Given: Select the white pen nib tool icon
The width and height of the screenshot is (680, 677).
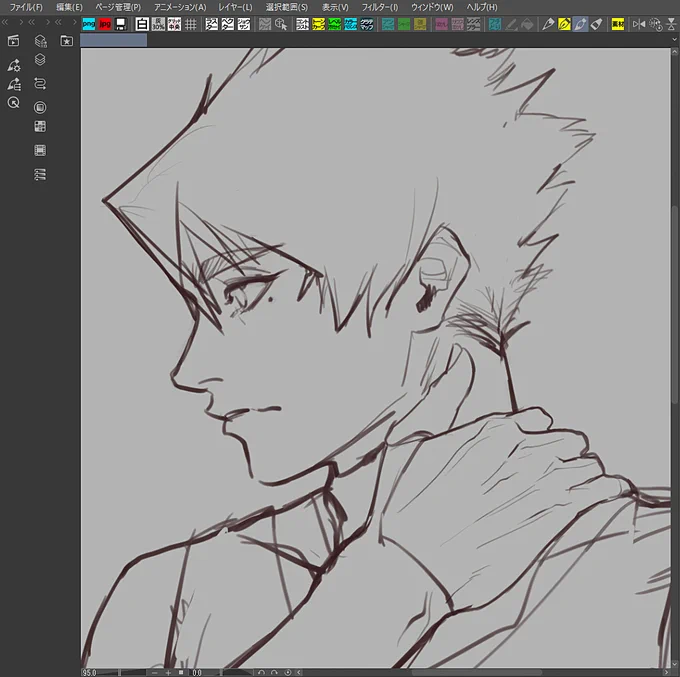Looking at the screenshot, I should pyautogui.click(x=548, y=24).
